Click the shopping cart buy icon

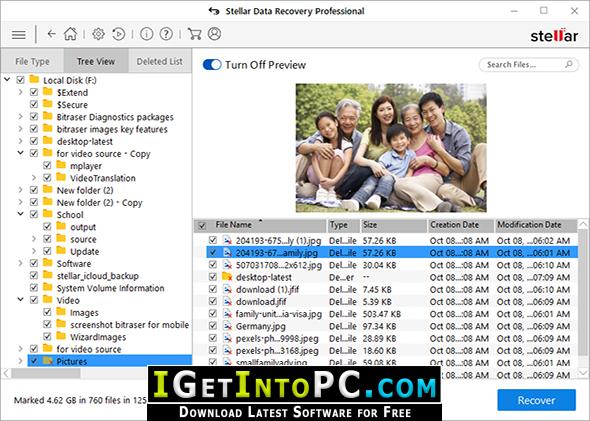click(194, 34)
